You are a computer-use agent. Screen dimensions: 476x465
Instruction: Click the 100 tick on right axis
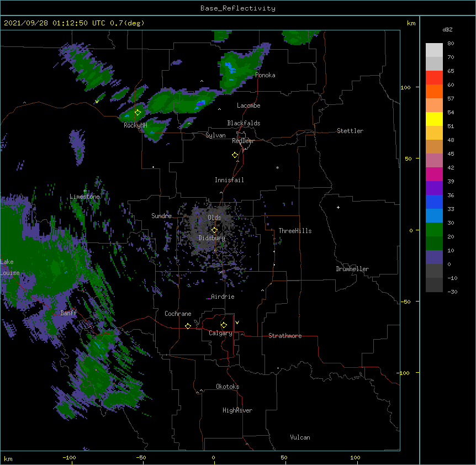pos(405,87)
